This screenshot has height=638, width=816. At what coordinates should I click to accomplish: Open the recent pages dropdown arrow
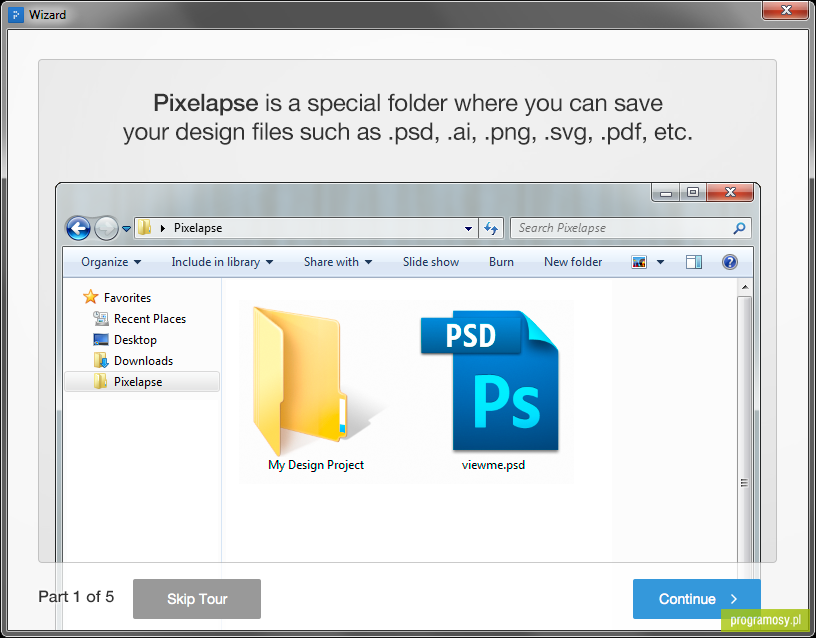(x=126, y=228)
